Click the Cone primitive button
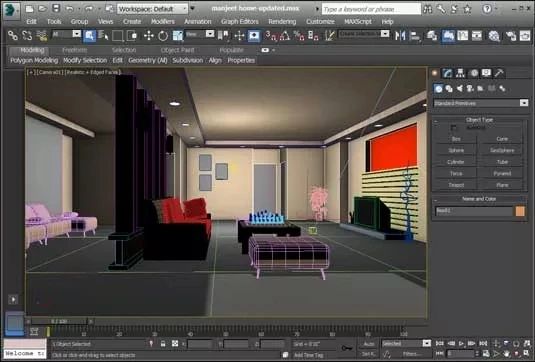 coord(502,139)
